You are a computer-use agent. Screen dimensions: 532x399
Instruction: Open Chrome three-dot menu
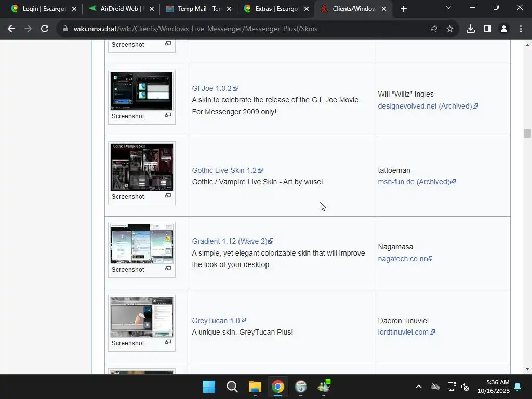[x=521, y=29]
